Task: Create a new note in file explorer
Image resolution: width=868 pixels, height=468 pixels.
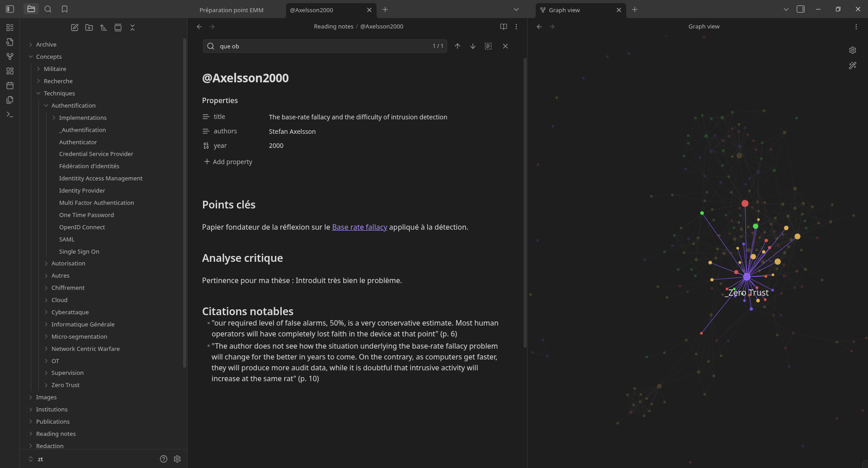Action: (75, 28)
